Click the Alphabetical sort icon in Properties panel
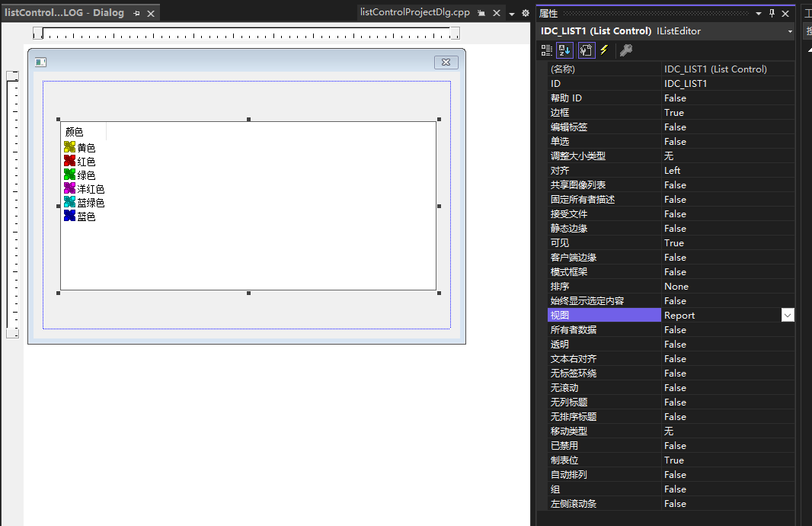 565,50
